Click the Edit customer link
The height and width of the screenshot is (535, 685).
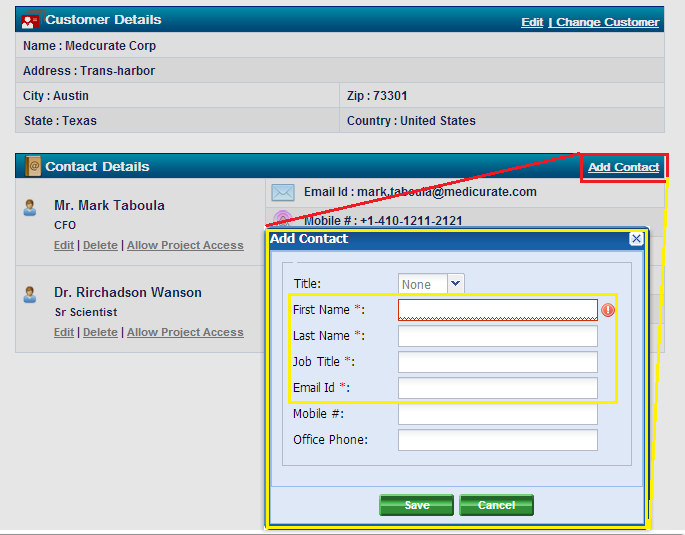pyautogui.click(x=532, y=22)
